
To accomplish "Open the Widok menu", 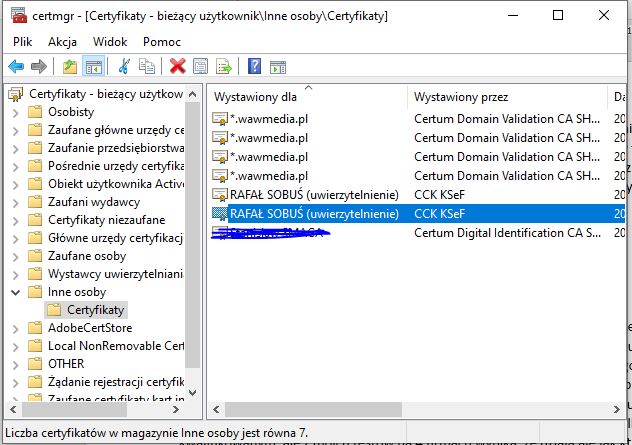I will tap(110, 41).
